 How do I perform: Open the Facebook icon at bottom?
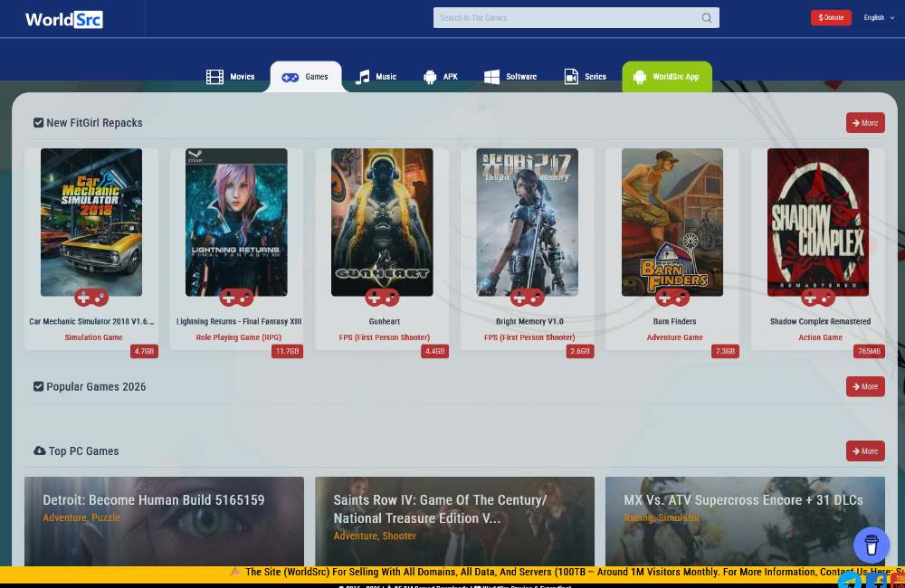pyautogui.click(x=876, y=580)
